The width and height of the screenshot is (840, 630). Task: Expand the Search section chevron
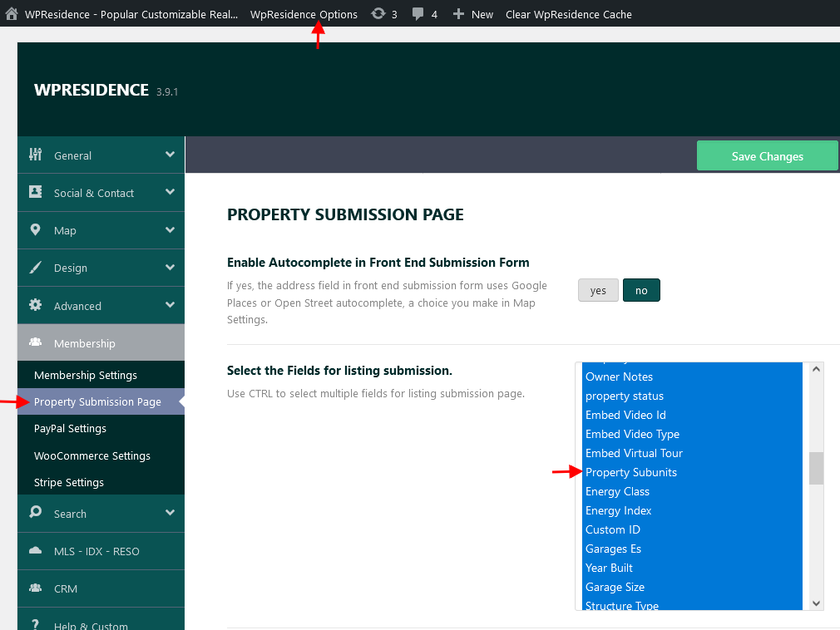(x=170, y=513)
